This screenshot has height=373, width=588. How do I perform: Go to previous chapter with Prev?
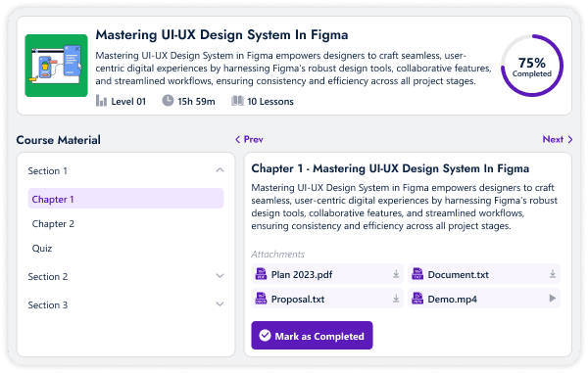[249, 139]
